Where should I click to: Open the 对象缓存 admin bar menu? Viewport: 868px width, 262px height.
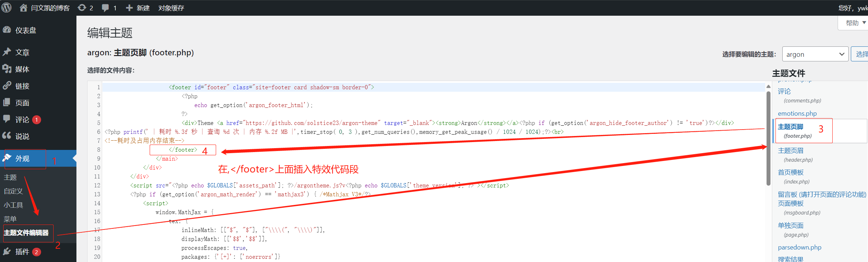171,8
